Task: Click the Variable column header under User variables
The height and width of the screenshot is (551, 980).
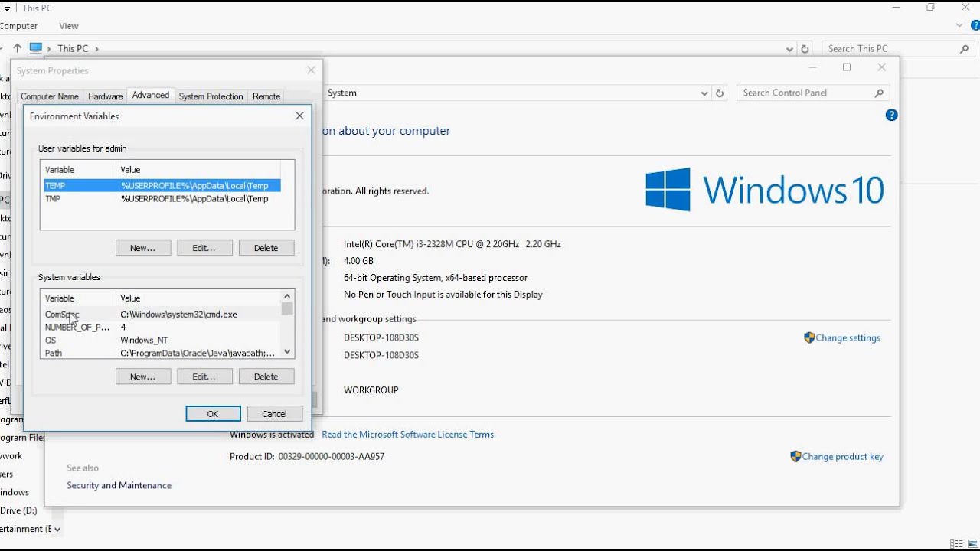Action: (79, 170)
